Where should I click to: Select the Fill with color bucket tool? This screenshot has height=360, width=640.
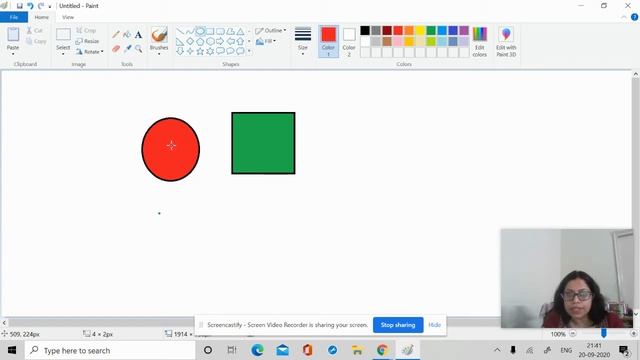click(127, 35)
